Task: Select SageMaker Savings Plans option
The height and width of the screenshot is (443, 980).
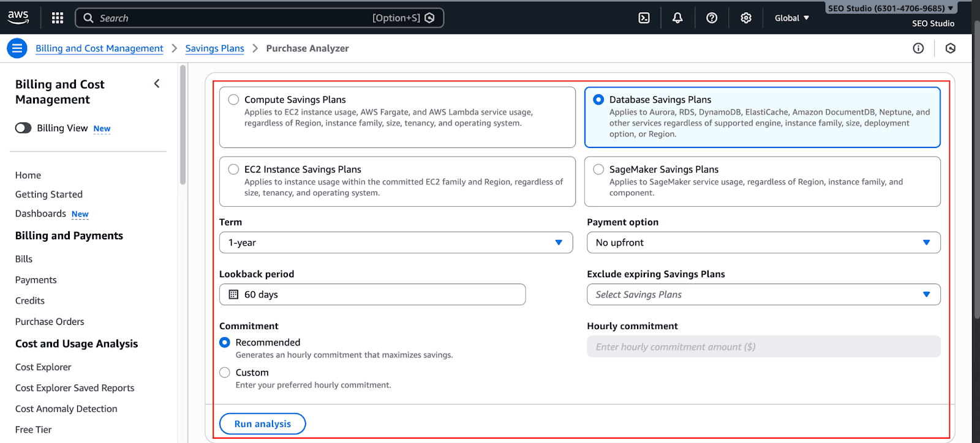Action: [598, 169]
